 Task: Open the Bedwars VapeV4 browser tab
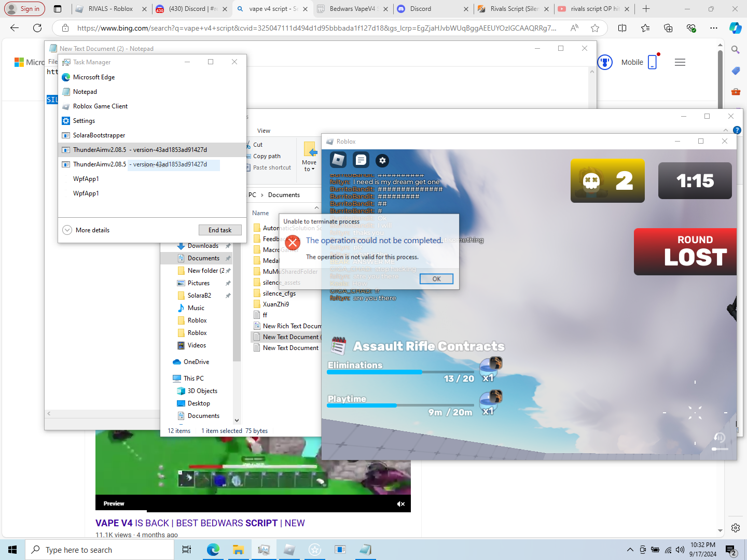pyautogui.click(x=354, y=9)
